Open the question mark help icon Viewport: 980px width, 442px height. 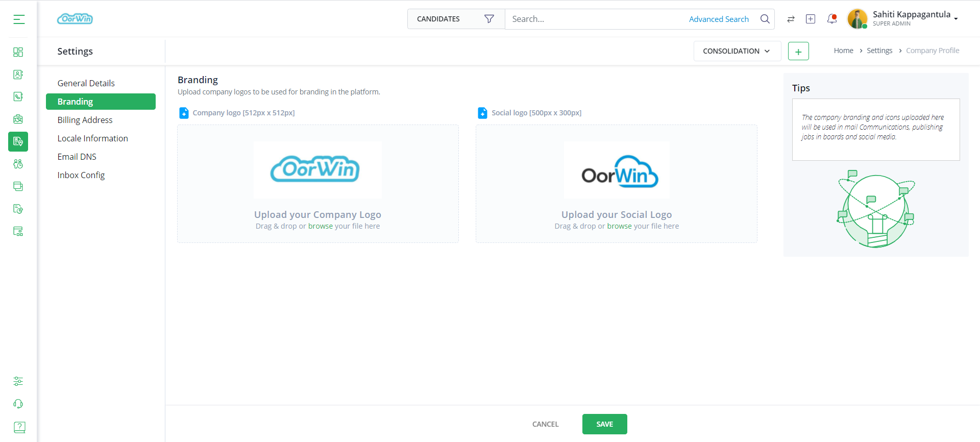(x=19, y=427)
